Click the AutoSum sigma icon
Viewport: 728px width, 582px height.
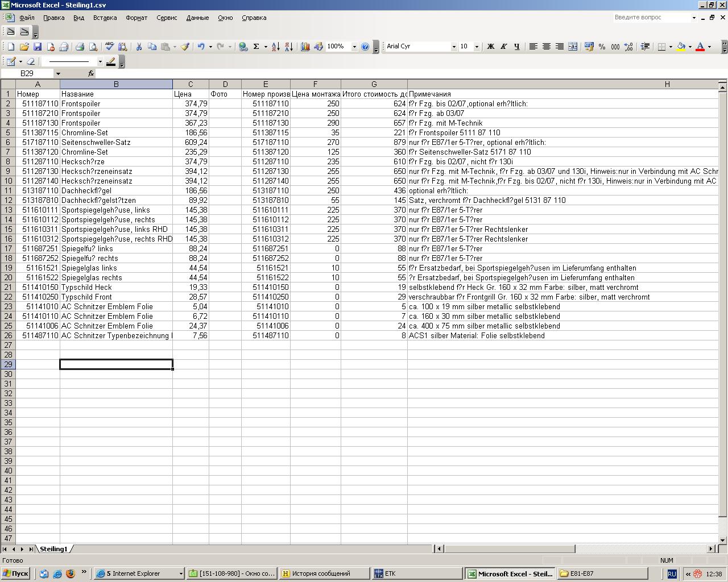[x=257, y=47]
